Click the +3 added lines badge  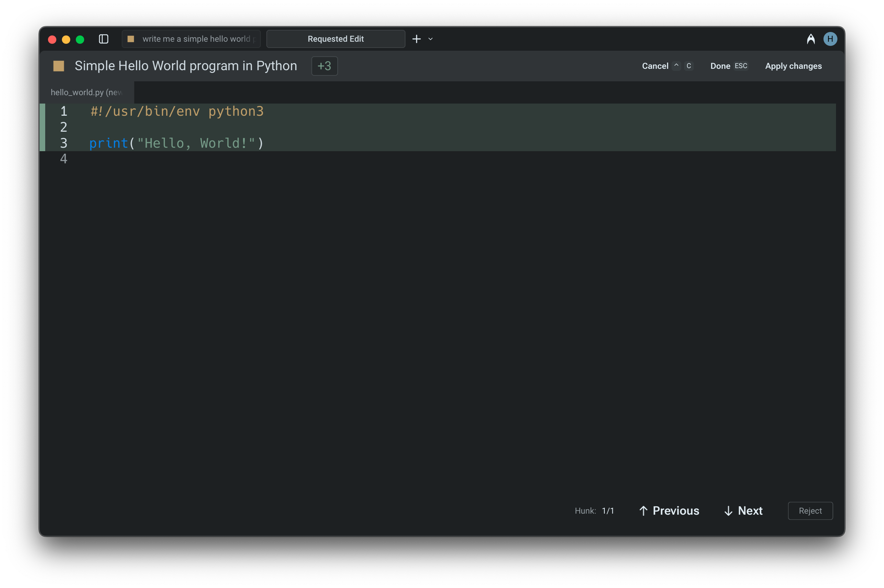(324, 66)
